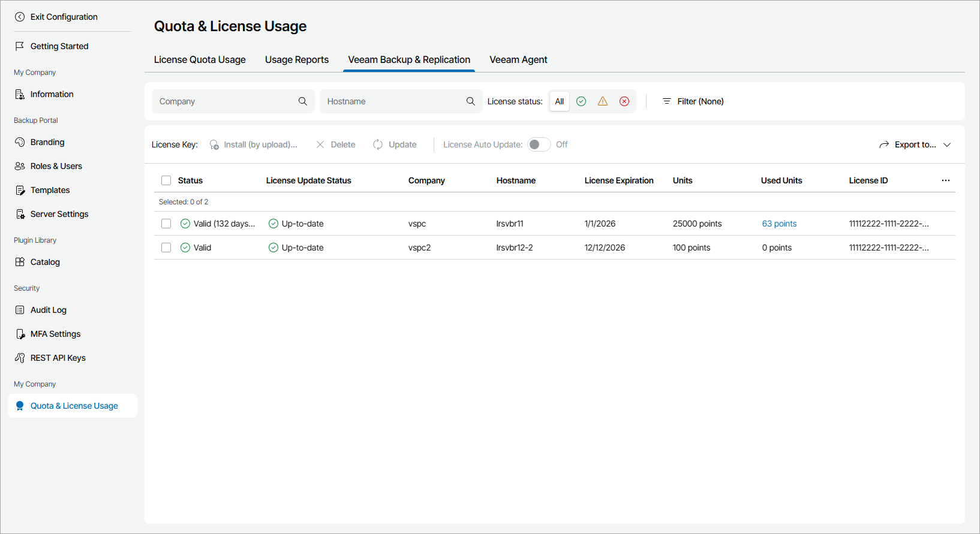Click the REST API Keys icon

point(20,358)
